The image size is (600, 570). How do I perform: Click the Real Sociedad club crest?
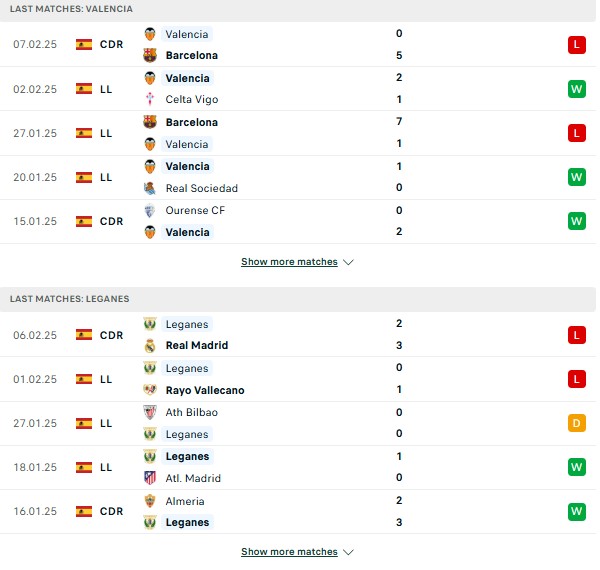(x=150, y=188)
